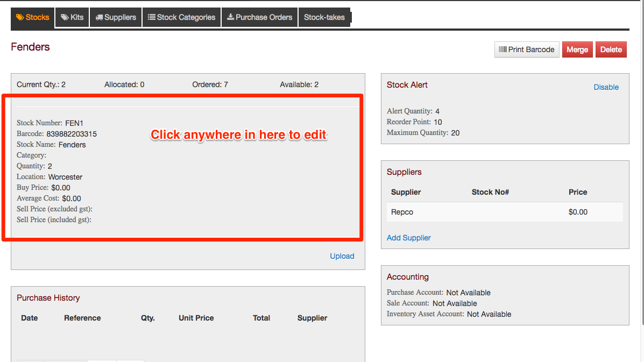Viewport: 644px width, 362px height.
Task: Open Purchase Orders tab
Action: pyautogui.click(x=259, y=17)
